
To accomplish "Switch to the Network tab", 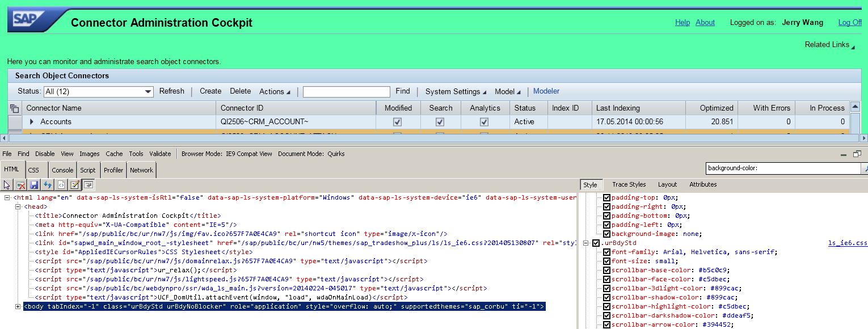I will 141,170.
